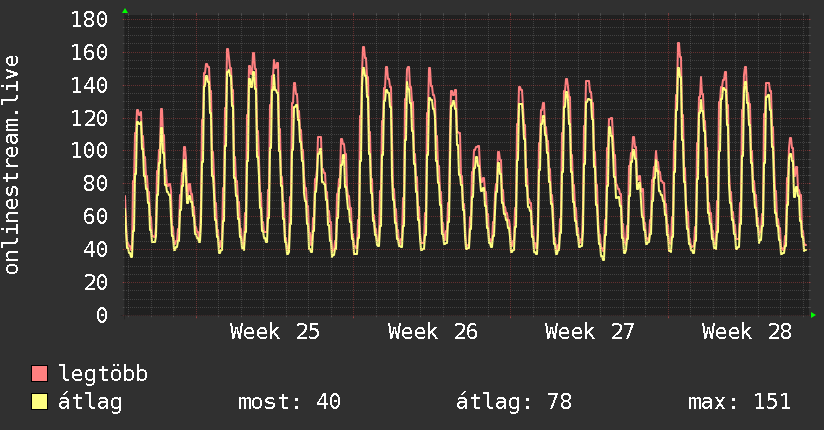The height and width of the screenshot is (430, 824).
Task: Click the onlinestream.live vertical axis title
Action: click(11, 165)
